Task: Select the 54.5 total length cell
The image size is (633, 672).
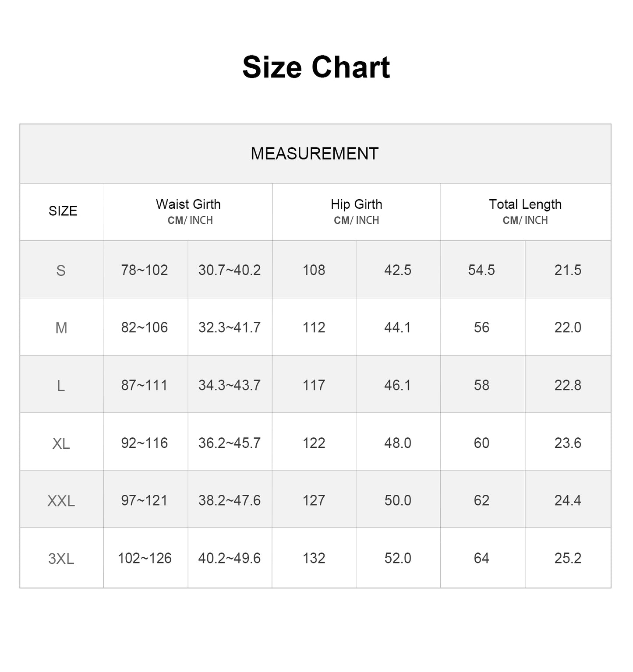Action: [x=481, y=270]
